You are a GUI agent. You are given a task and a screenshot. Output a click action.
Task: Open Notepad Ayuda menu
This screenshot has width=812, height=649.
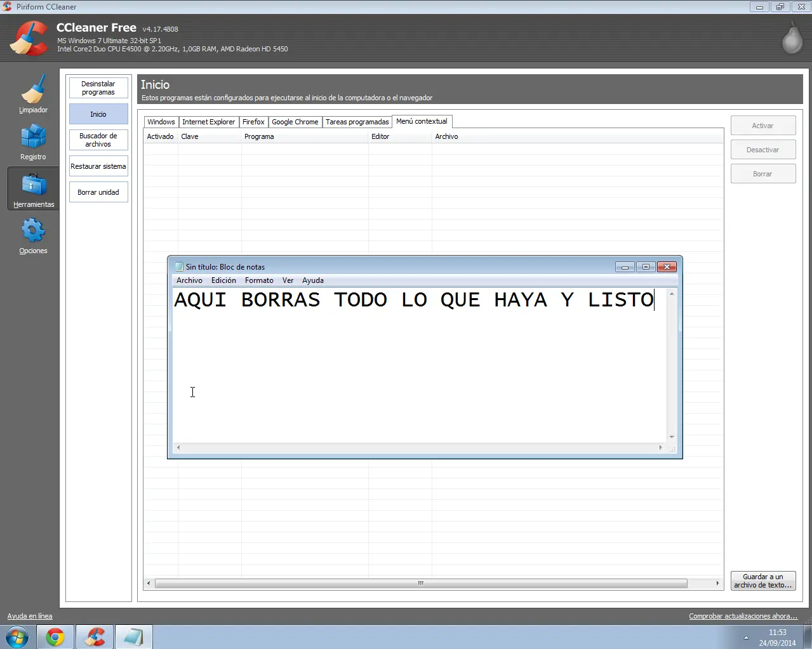coord(313,280)
